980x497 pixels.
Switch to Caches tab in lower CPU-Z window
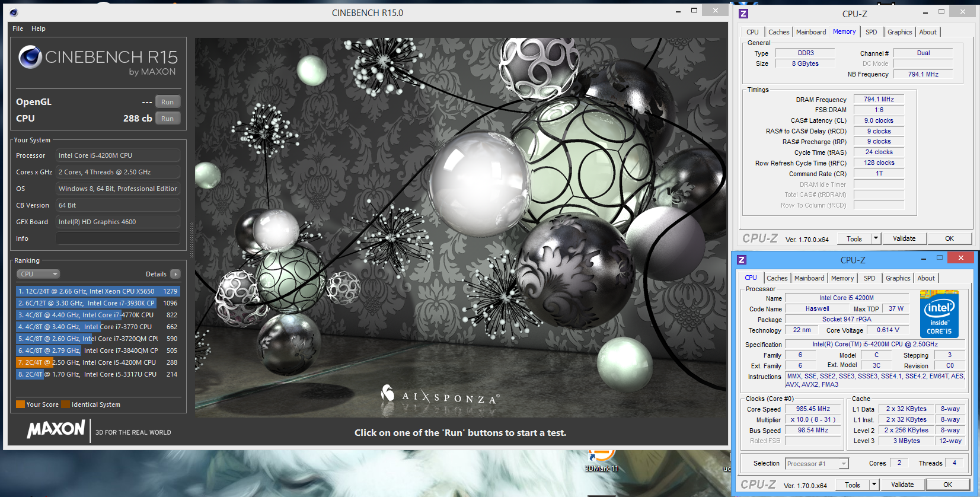click(x=777, y=278)
